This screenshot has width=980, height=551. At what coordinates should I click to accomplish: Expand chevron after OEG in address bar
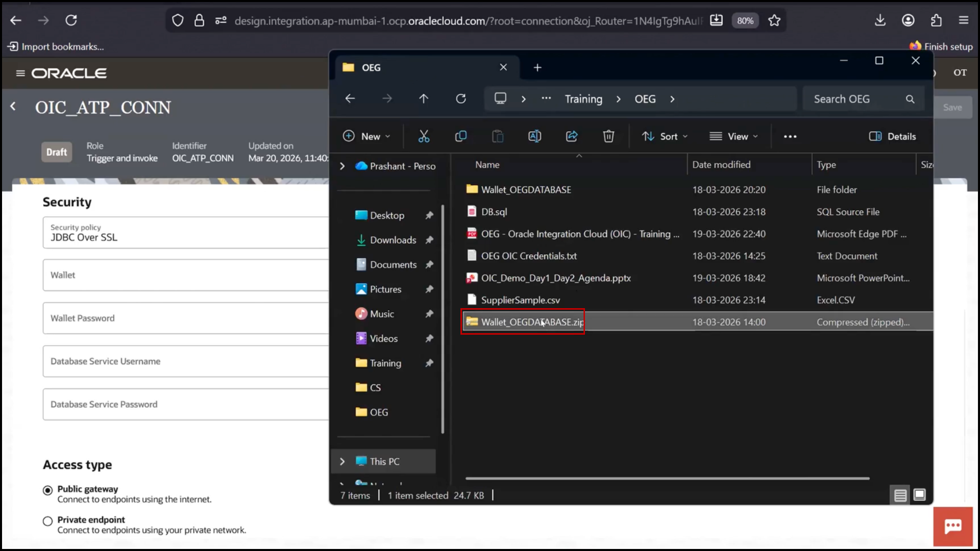point(672,99)
